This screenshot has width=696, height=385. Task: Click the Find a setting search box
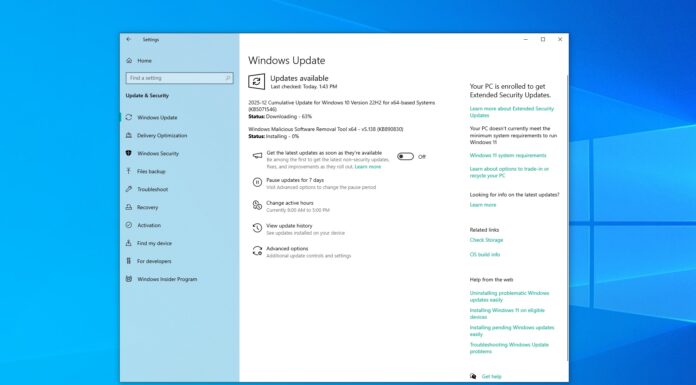[x=179, y=78]
